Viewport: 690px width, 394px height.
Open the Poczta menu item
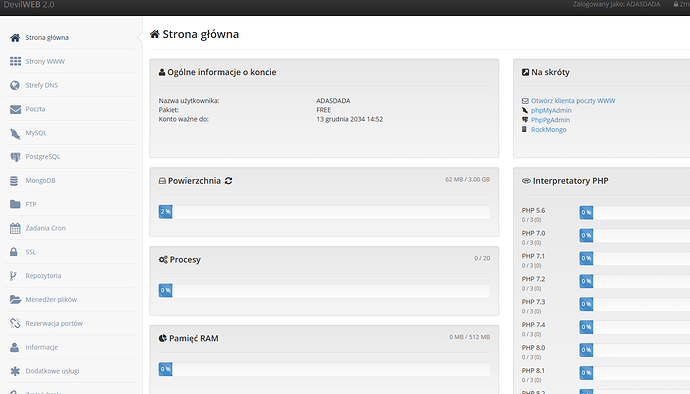[x=70, y=109]
